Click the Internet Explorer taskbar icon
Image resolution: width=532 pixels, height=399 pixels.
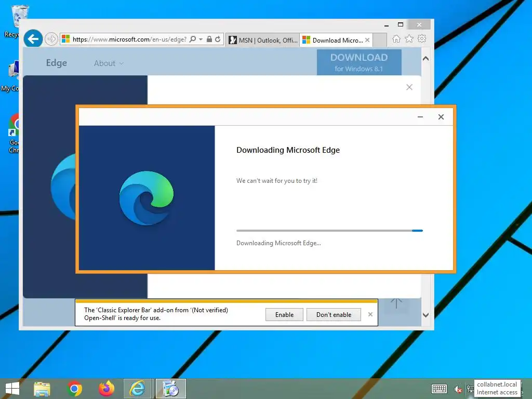tap(137, 389)
